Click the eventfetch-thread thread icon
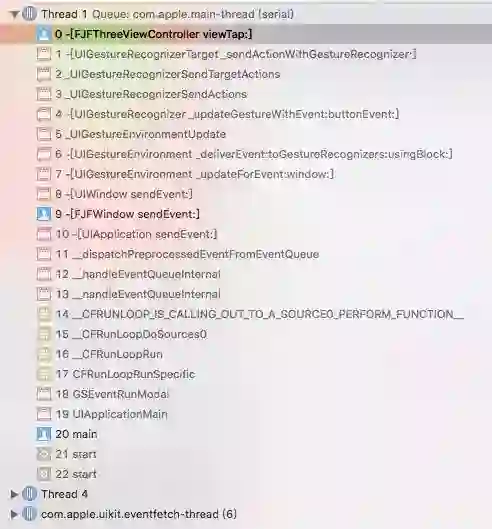Image resolution: width=492 pixels, height=529 pixels. tap(29, 514)
